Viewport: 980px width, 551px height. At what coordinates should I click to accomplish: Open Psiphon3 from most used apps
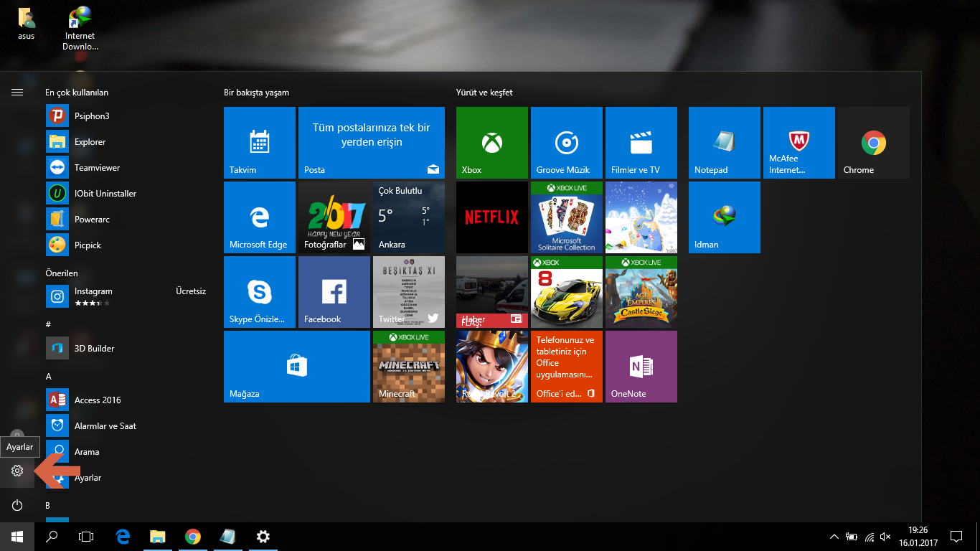coord(93,116)
